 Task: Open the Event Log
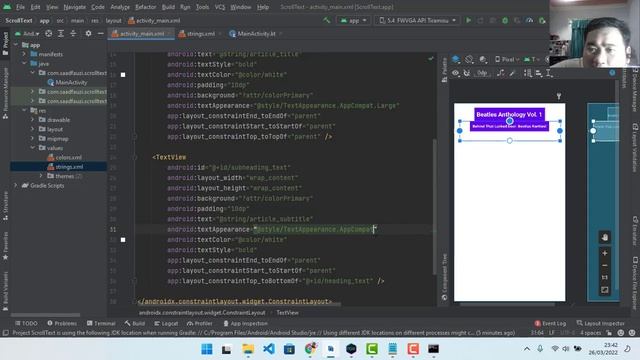point(550,323)
